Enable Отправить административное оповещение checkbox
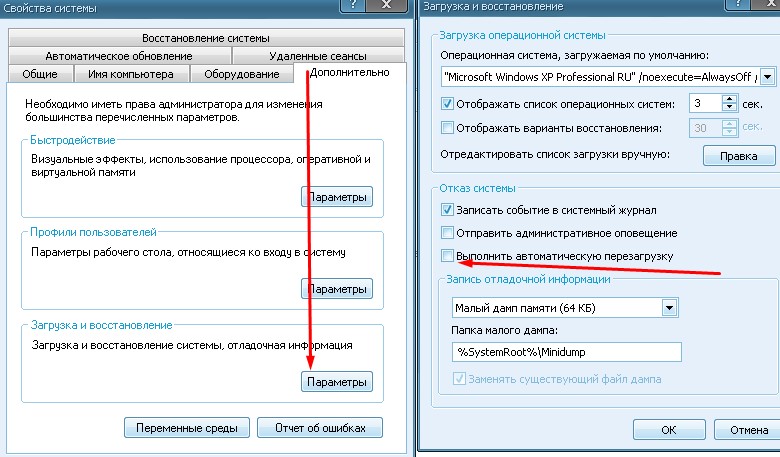 click(x=447, y=233)
